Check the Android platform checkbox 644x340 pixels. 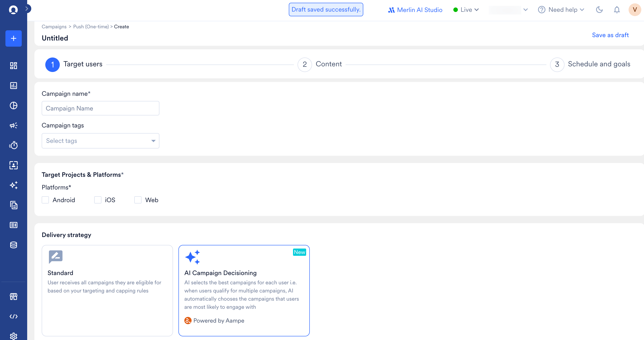(x=45, y=200)
